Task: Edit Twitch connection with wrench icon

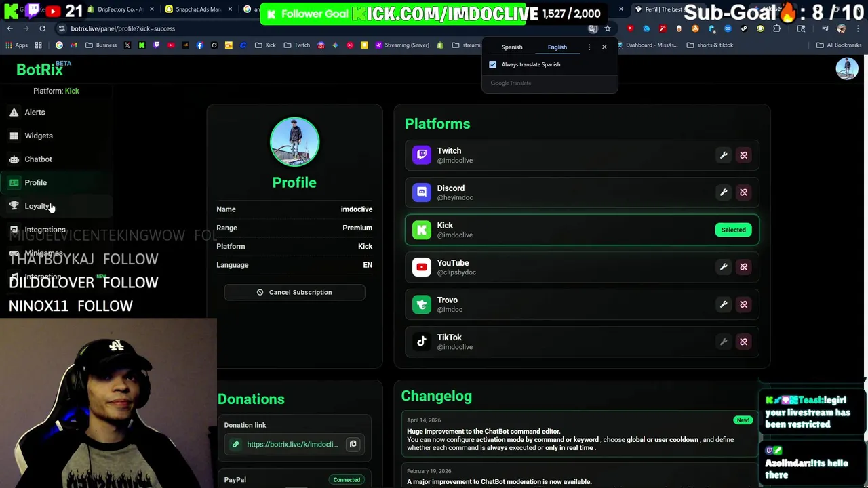Action: [x=724, y=155]
